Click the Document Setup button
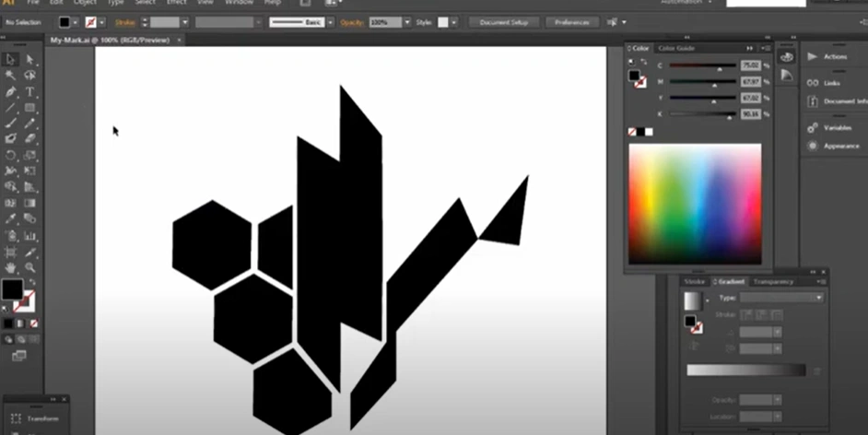The height and width of the screenshot is (435, 868). (504, 23)
